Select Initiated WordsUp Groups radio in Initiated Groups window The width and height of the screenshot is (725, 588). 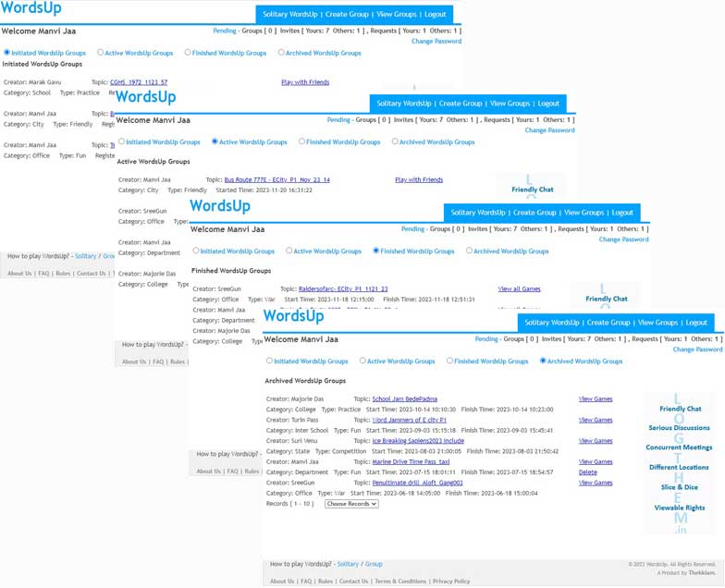click(7, 53)
